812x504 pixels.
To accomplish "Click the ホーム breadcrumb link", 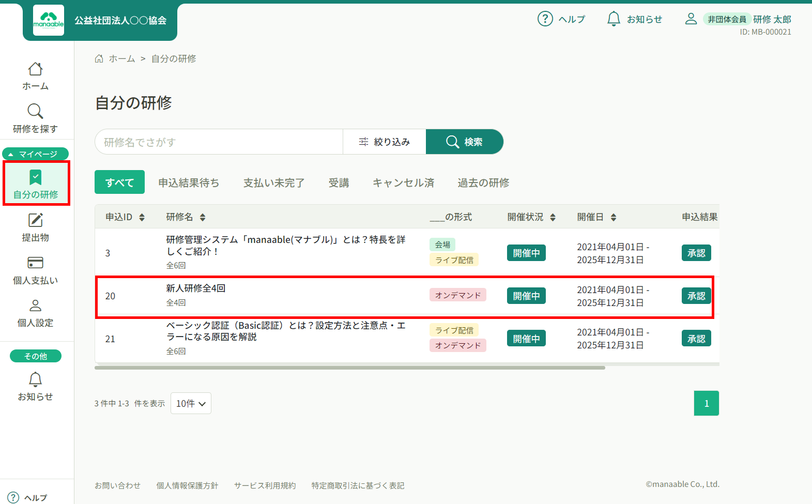I will (121, 58).
